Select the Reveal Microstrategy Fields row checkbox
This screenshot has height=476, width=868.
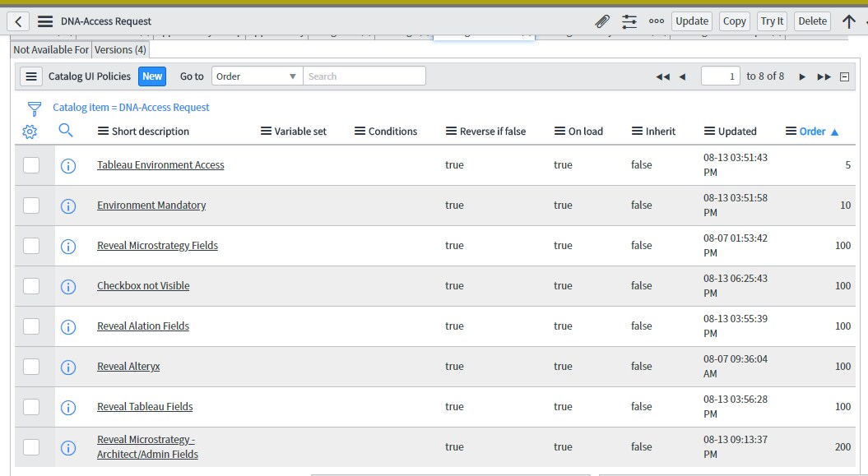tap(31, 246)
